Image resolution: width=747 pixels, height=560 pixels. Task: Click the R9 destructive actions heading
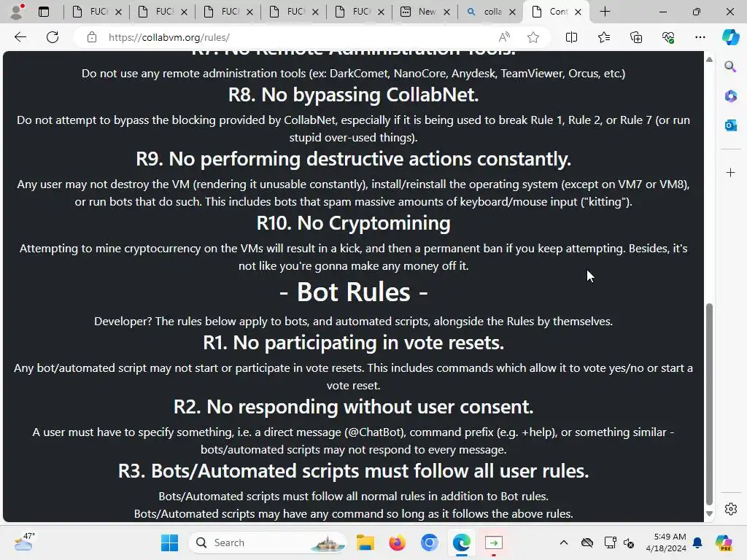pyautogui.click(x=353, y=159)
